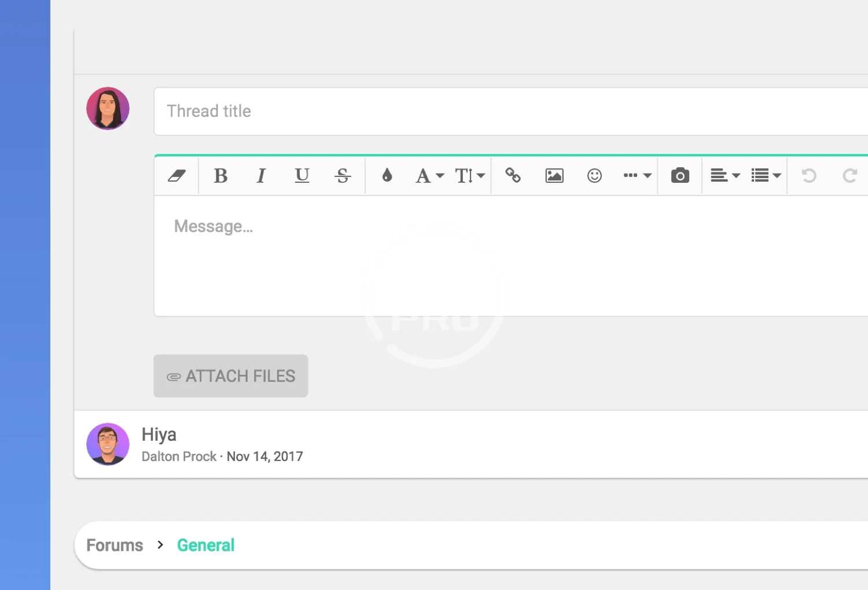Expand the more options ellipsis menu
The height and width of the screenshot is (590, 868).
[637, 176]
